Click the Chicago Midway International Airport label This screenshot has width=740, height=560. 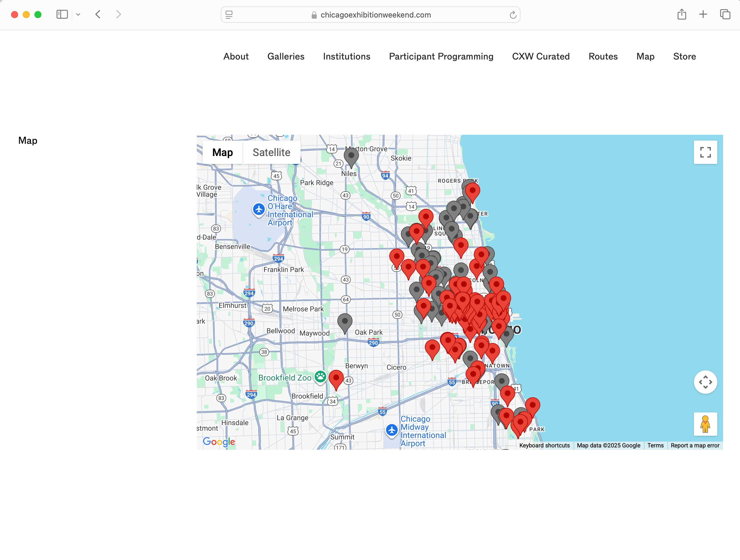pos(423,431)
